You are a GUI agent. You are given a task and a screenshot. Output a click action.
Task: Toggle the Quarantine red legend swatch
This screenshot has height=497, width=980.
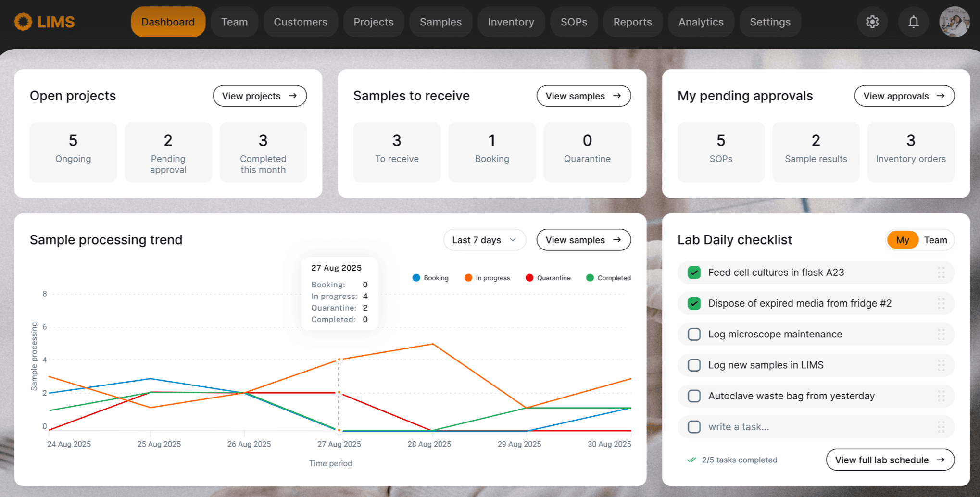(x=529, y=278)
